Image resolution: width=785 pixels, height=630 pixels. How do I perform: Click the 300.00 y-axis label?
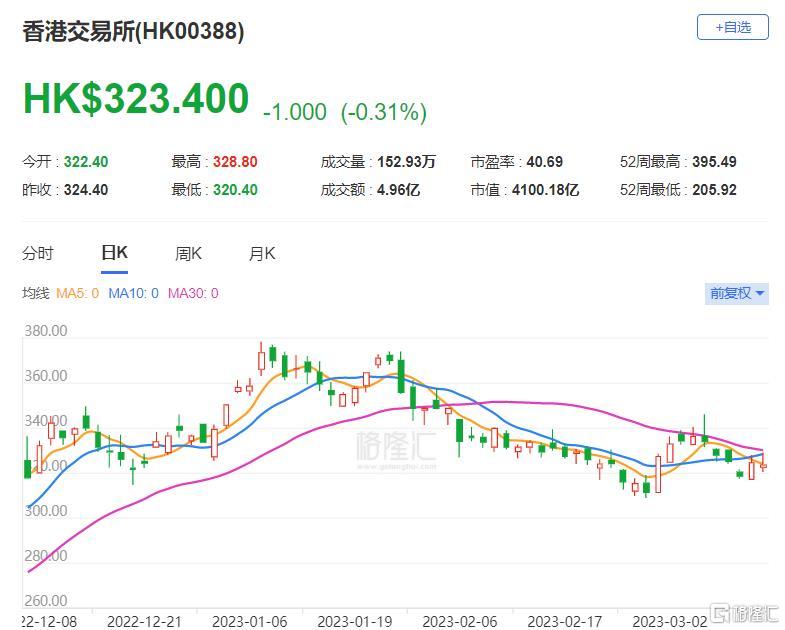click(x=46, y=511)
